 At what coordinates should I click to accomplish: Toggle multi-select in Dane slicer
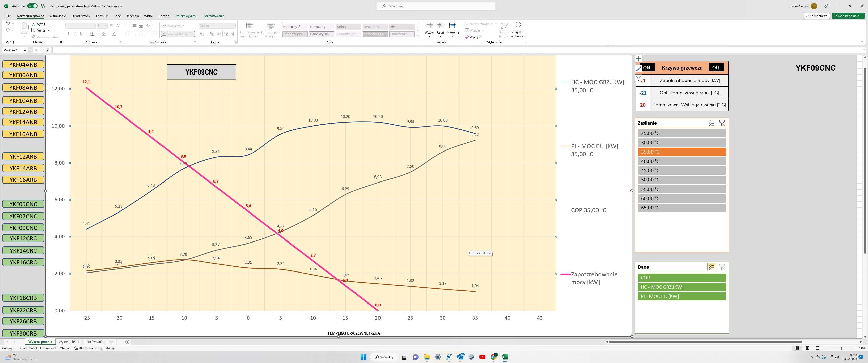click(711, 267)
